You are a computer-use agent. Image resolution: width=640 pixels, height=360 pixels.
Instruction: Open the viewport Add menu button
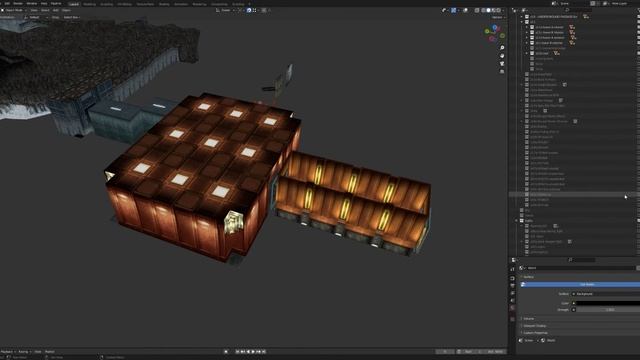56,10
